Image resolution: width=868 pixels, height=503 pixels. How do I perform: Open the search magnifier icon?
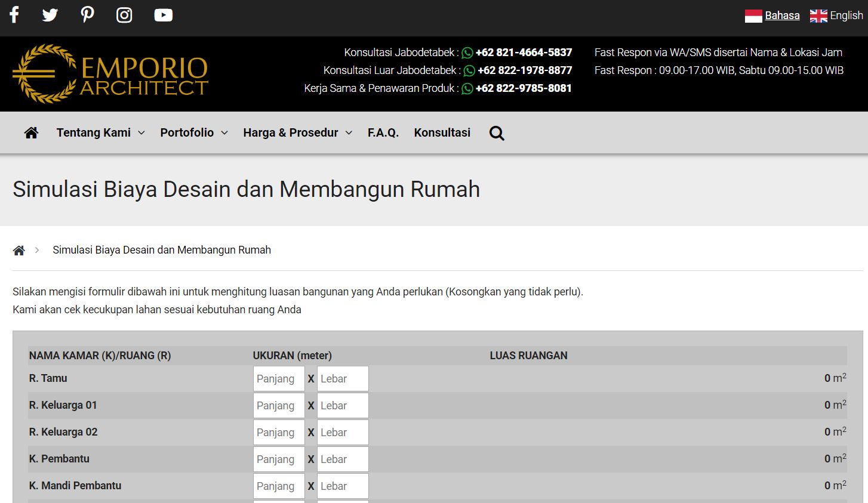coord(497,133)
